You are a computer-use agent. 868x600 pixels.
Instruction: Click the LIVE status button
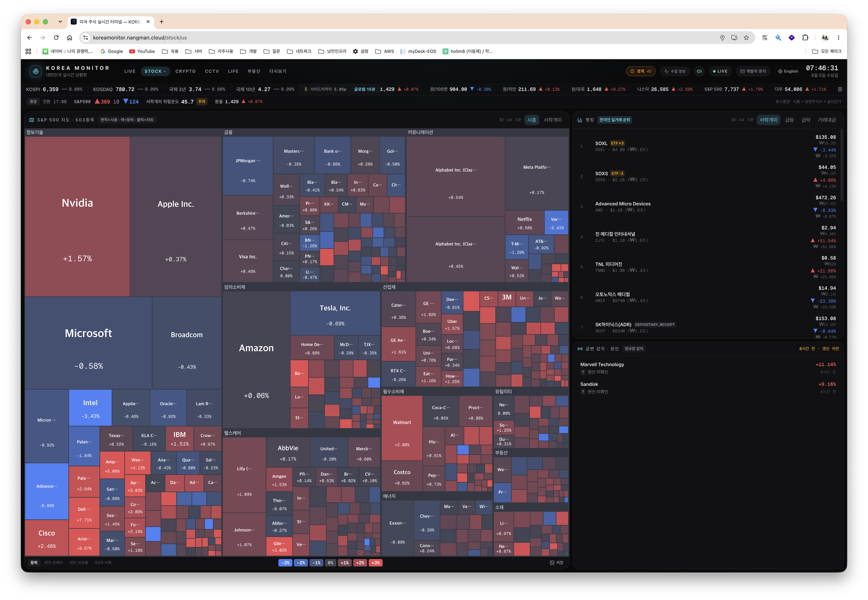(720, 71)
